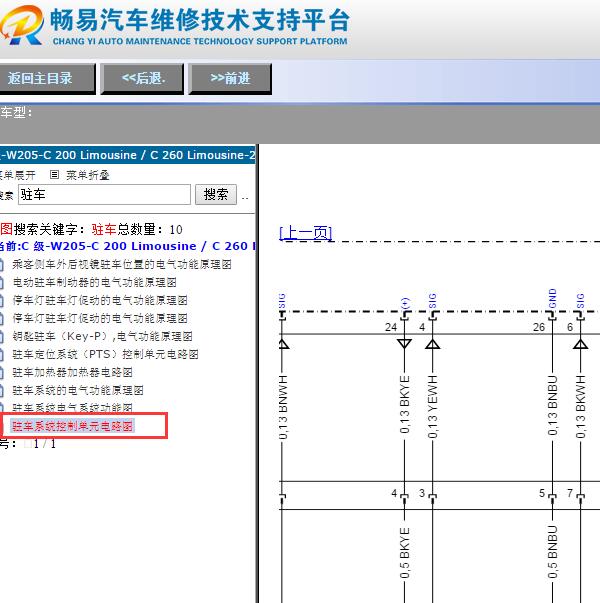Click the page number 1 / 1 text
The image size is (600, 603).
click(45, 444)
